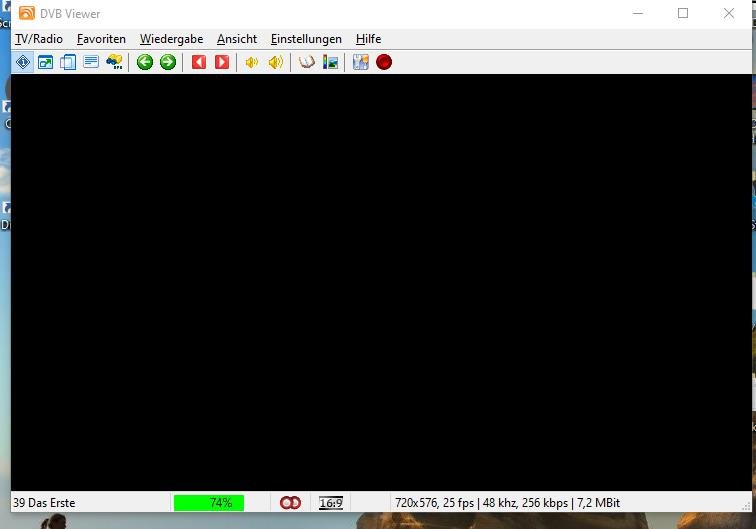
Task: Open the channel list pages icon
Action: pos(68,62)
